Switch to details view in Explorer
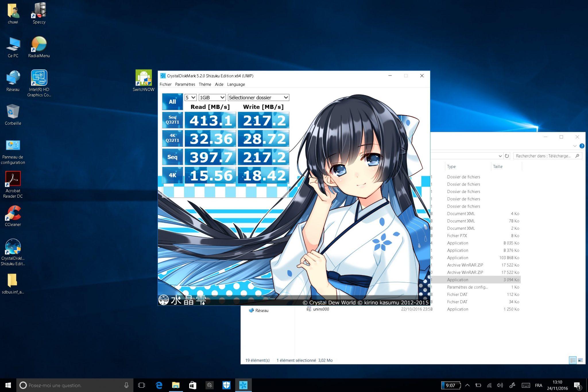Screen dimensions: 588x392 point(572,360)
